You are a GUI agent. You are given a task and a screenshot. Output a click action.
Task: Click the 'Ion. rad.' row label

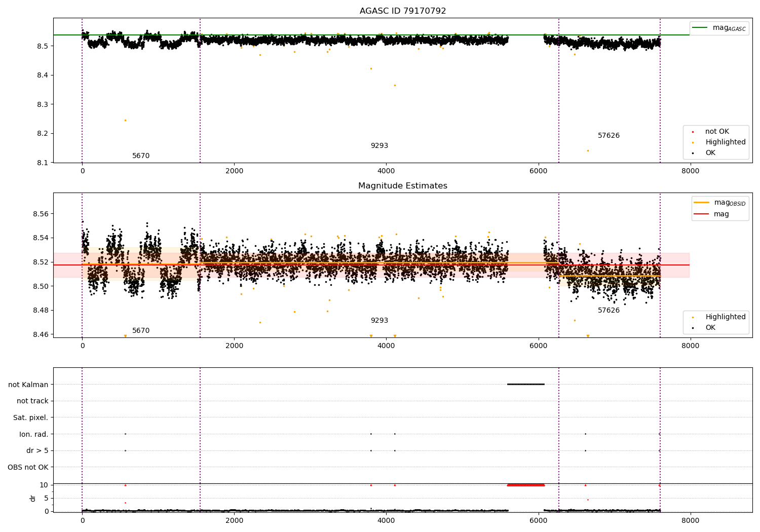point(34,434)
